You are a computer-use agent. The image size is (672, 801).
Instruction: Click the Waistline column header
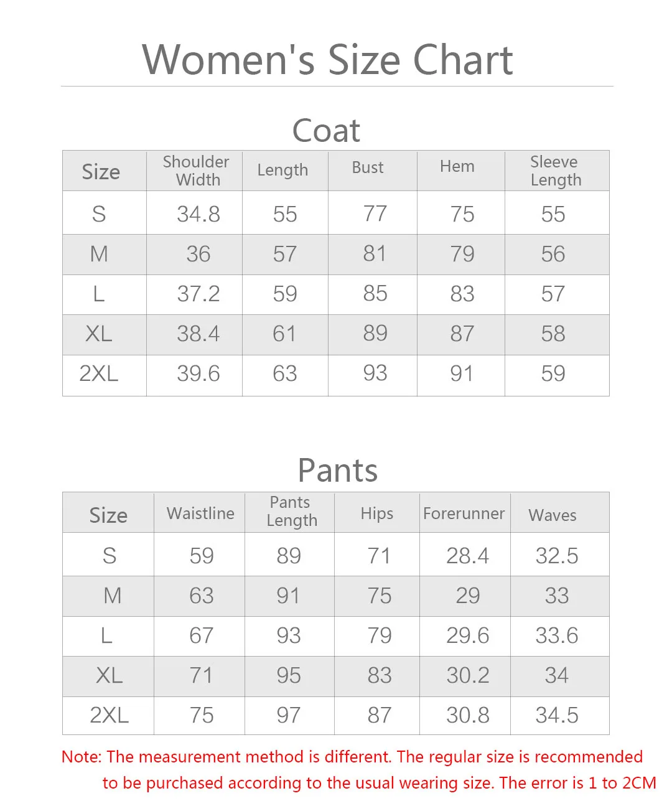tap(200, 513)
